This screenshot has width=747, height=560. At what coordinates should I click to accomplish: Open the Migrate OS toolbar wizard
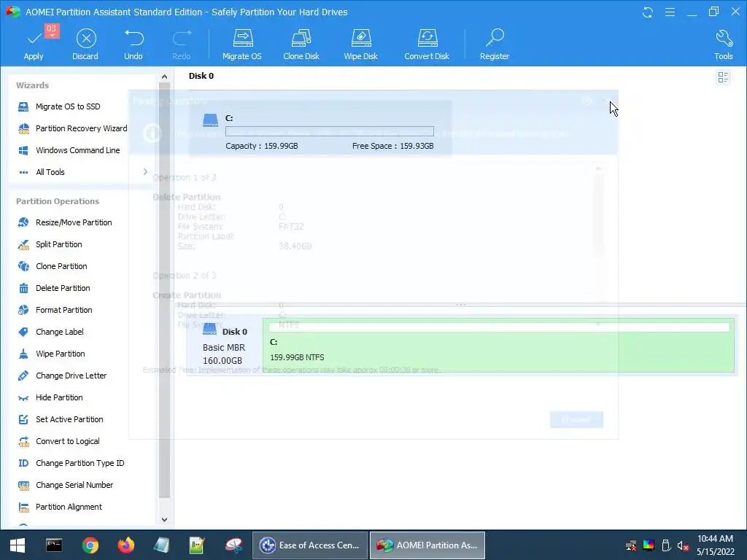coord(242,44)
